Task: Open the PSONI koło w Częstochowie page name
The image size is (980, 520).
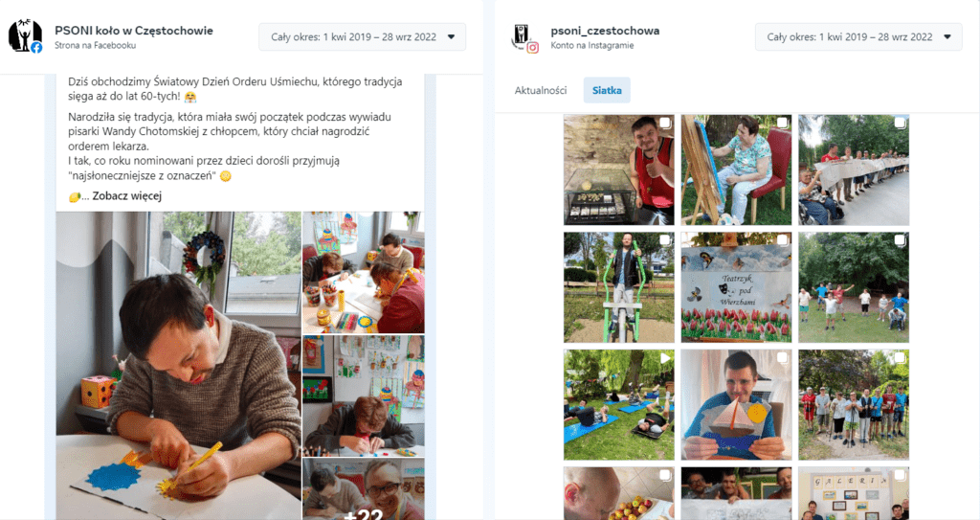Action: click(134, 30)
